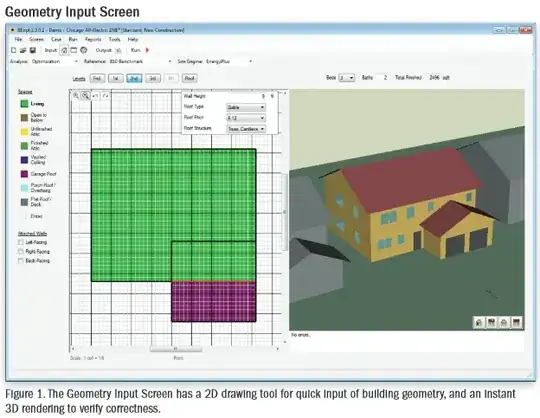Open the Run menu

73,40
